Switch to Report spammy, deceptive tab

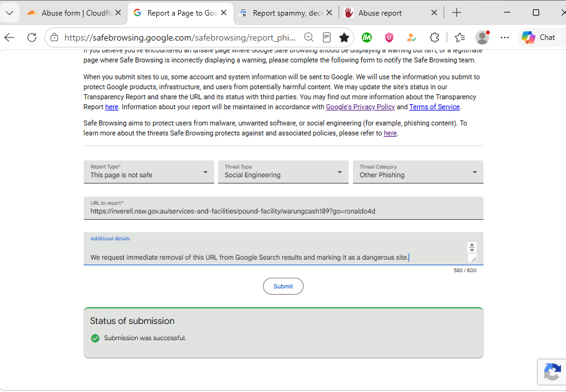point(285,13)
